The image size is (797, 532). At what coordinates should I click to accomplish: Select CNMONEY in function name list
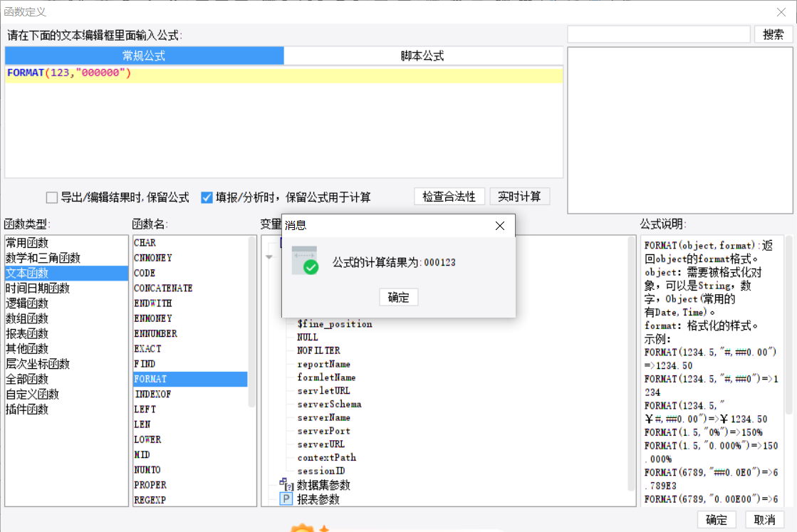[190, 258]
